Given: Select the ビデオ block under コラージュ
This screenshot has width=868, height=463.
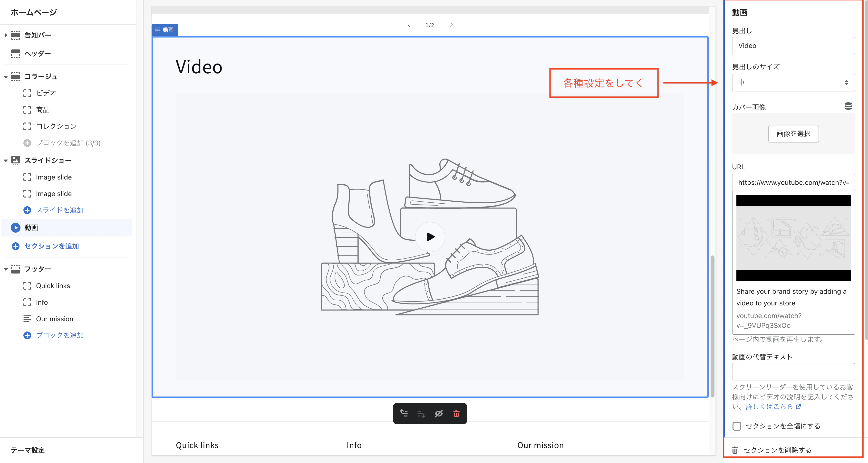Looking at the screenshot, I should click(x=46, y=93).
